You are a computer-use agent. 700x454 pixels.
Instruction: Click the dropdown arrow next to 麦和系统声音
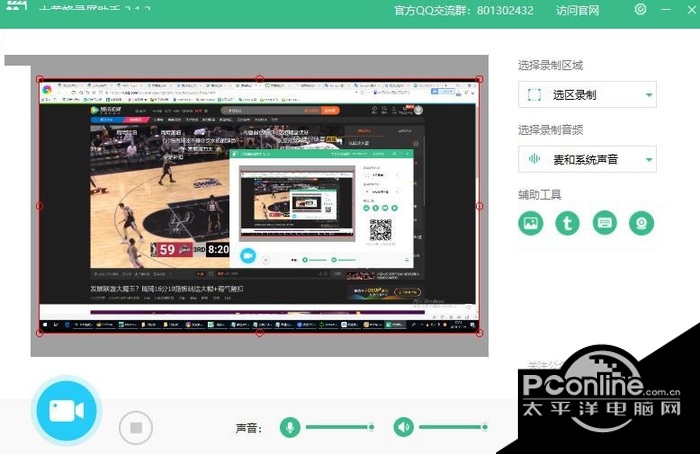[x=649, y=159]
